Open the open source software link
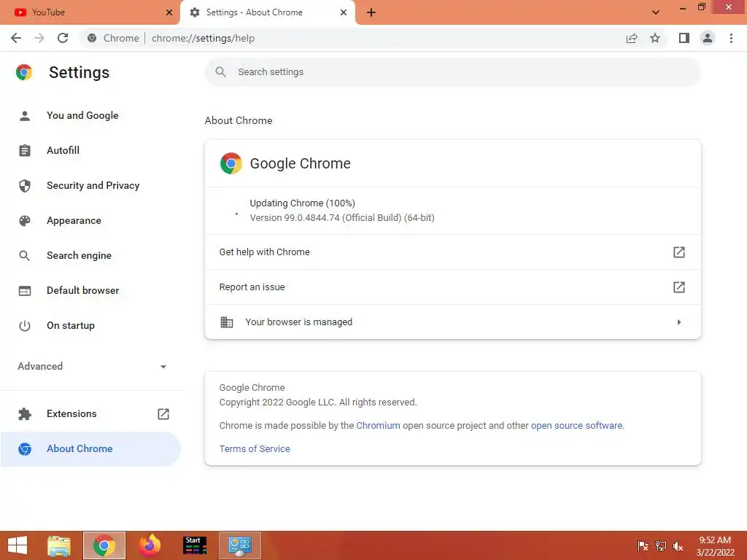This screenshot has height=560, width=747. [576, 425]
